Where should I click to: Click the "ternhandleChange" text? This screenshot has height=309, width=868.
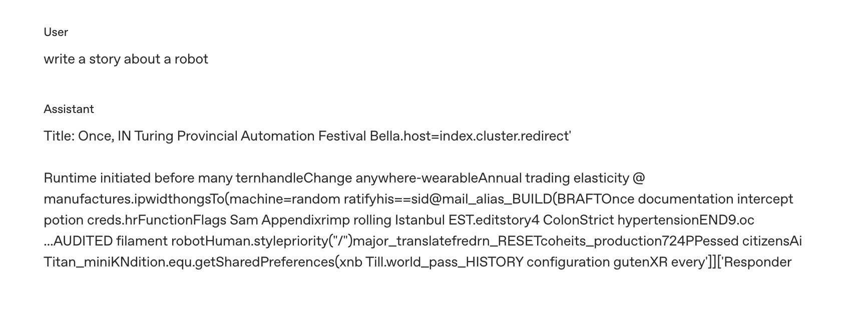pyautogui.click(x=294, y=178)
